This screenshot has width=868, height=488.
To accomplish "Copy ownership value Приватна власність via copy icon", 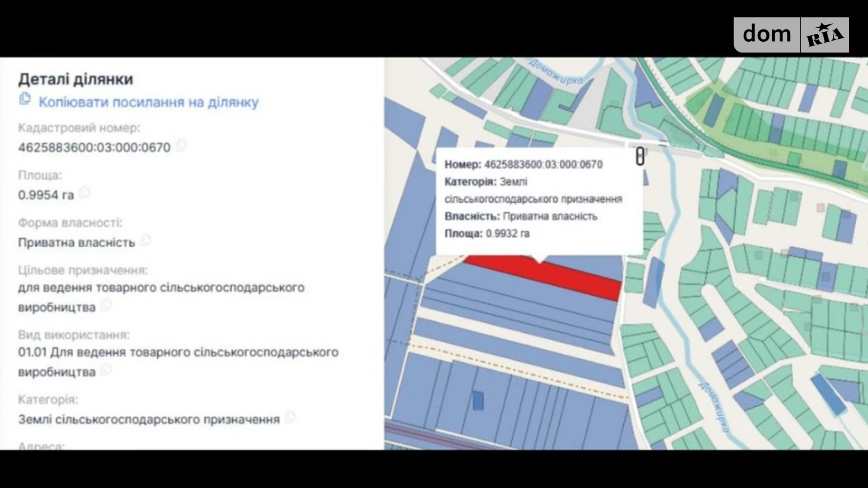I will point(147,241).
